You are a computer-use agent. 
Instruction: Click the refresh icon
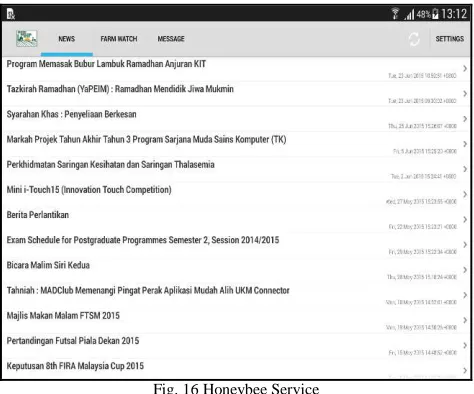[414, 39]
